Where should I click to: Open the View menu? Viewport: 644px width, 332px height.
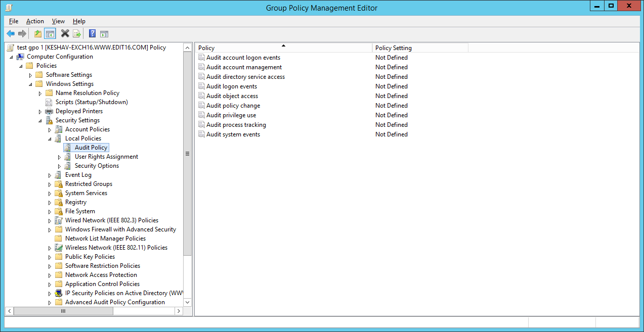(58, 21)
